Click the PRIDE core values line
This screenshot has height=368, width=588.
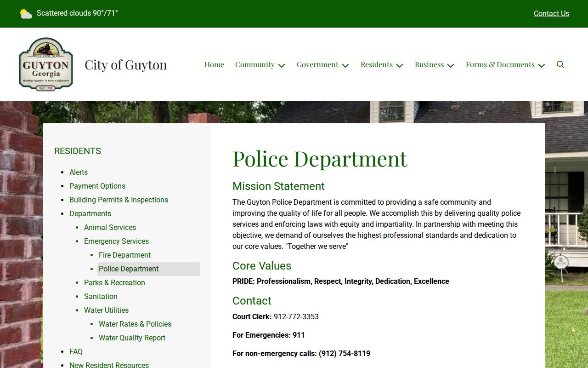(x=341, y=281)
